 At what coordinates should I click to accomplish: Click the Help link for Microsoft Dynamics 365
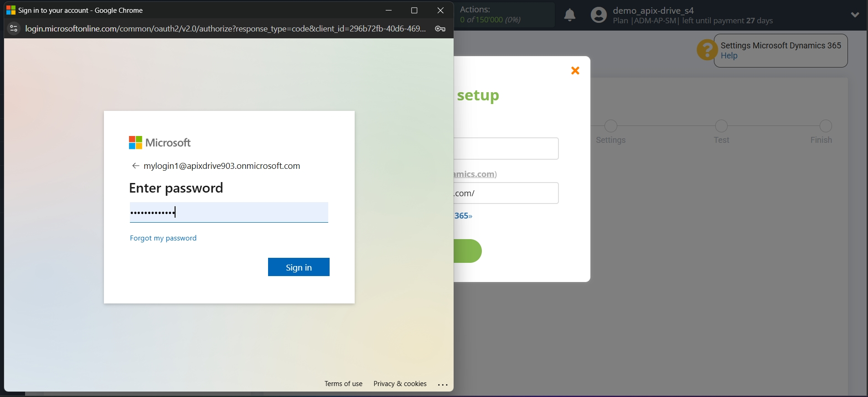tap(729, 56)
